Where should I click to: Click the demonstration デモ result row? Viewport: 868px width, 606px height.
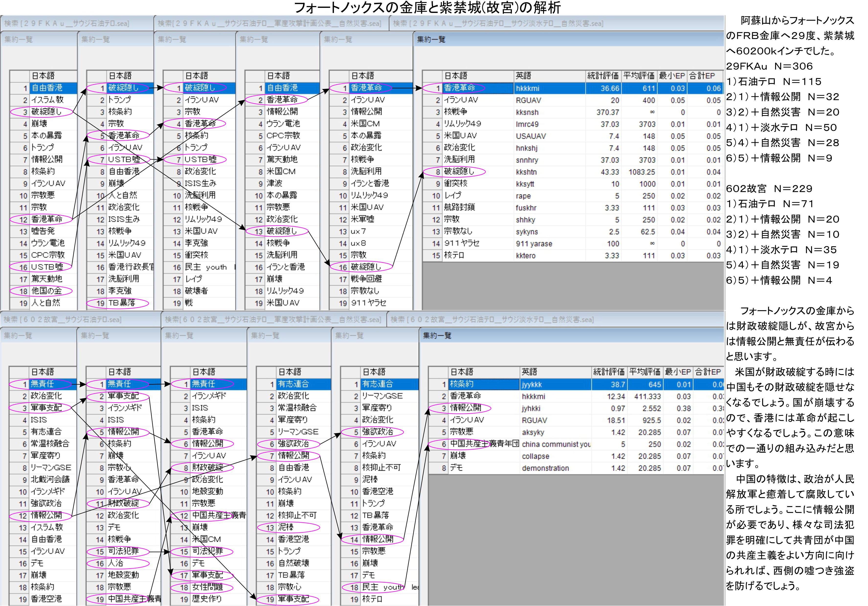(545, 468)
